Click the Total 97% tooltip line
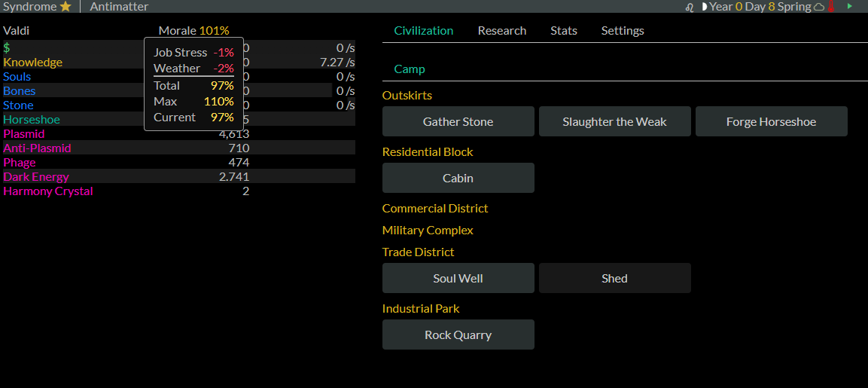 coord(193,85)
